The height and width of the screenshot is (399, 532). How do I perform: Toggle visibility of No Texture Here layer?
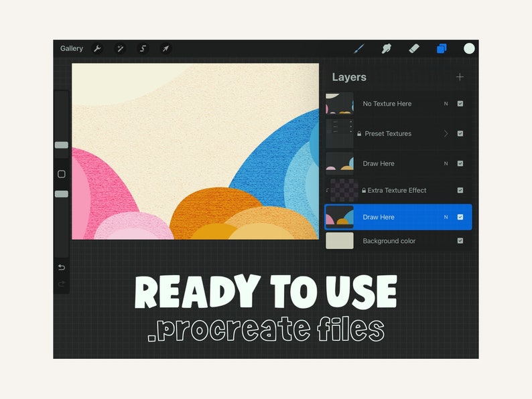(x=460, y=104)
